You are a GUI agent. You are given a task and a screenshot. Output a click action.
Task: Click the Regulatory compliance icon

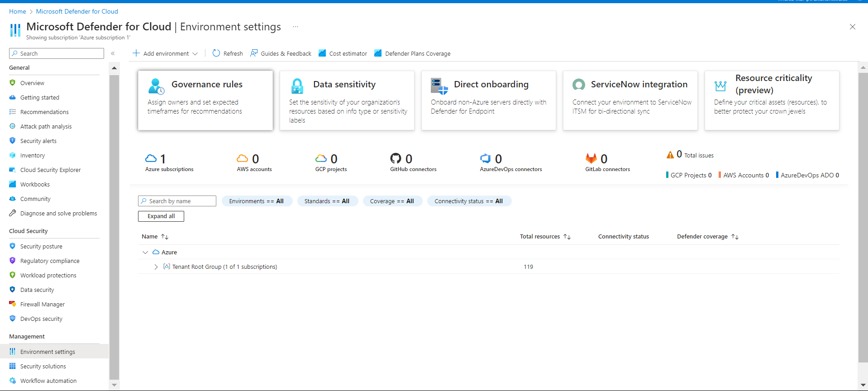12,261
